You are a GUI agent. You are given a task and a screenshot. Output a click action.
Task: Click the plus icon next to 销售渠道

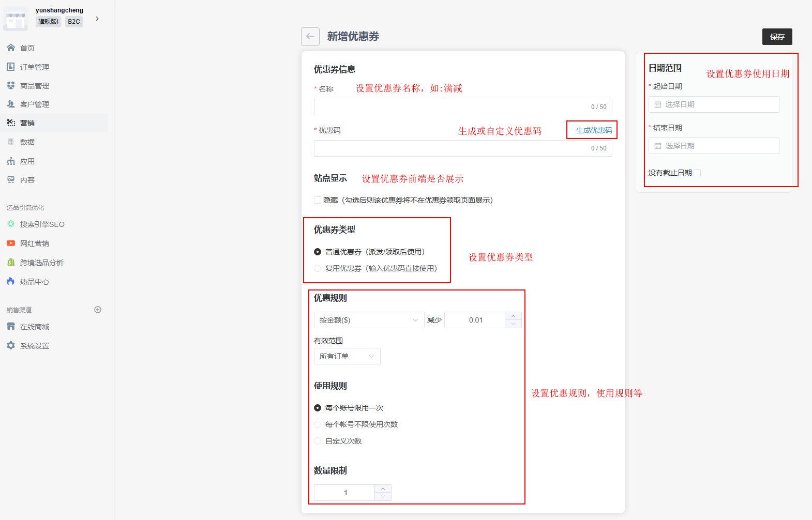click(x=98, y=310)
